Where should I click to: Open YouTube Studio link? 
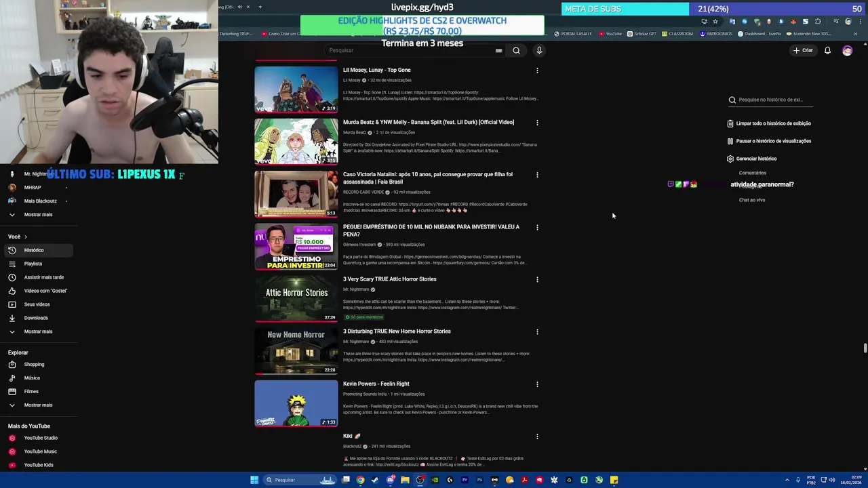[x=38, y=438]
